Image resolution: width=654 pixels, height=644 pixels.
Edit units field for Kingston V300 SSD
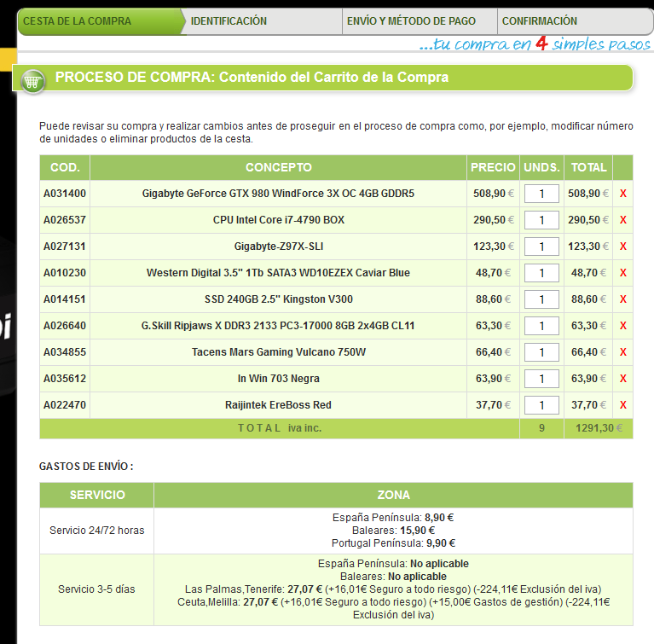pos(541,299)
